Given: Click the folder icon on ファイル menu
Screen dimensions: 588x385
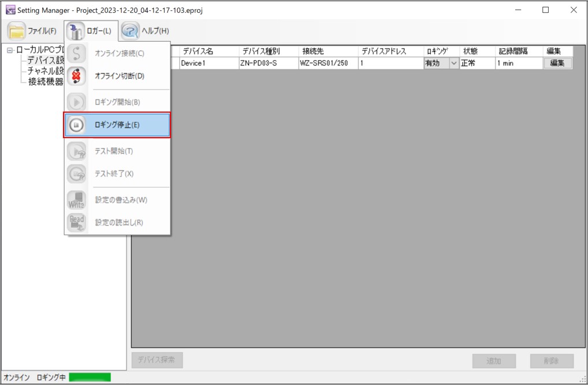Looking at the screenshot, I should [15, 29].
